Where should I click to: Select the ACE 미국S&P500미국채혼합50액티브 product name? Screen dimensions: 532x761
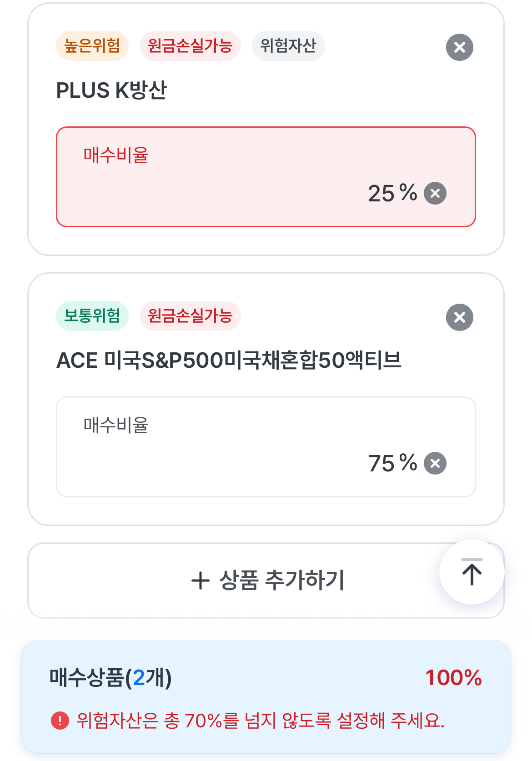coord(229,360)
